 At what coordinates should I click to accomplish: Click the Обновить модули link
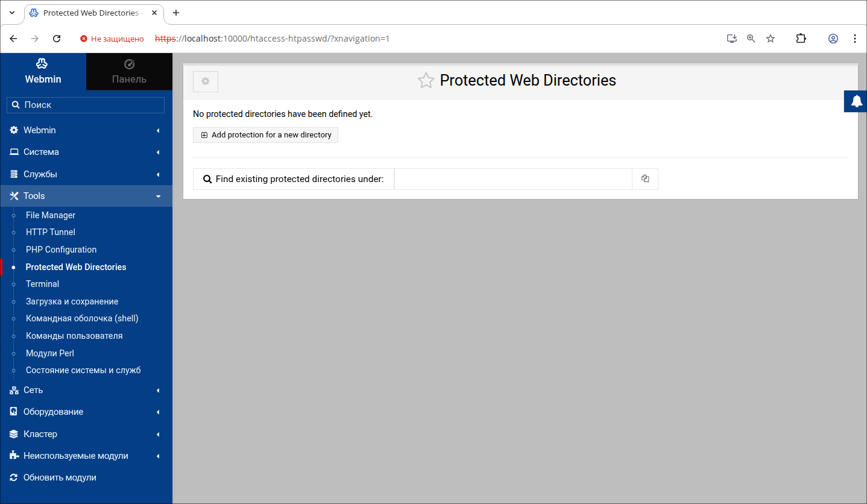[60, 477]
